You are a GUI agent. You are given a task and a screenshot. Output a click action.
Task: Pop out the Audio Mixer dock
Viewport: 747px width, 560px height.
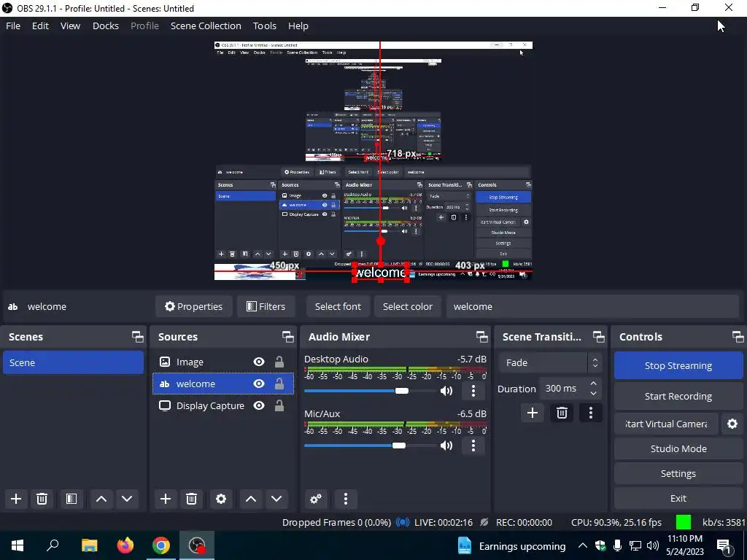[x=482, y=337]
